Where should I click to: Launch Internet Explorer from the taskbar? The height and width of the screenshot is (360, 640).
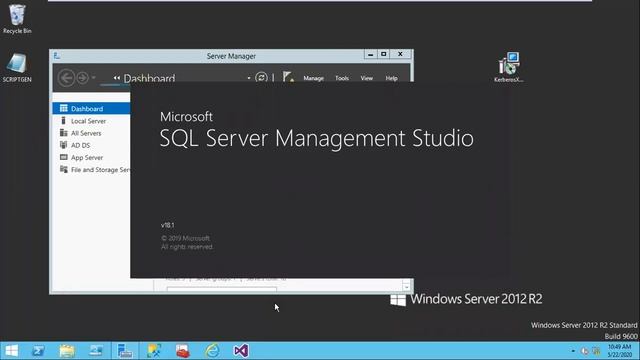click(x=212, y=351)
